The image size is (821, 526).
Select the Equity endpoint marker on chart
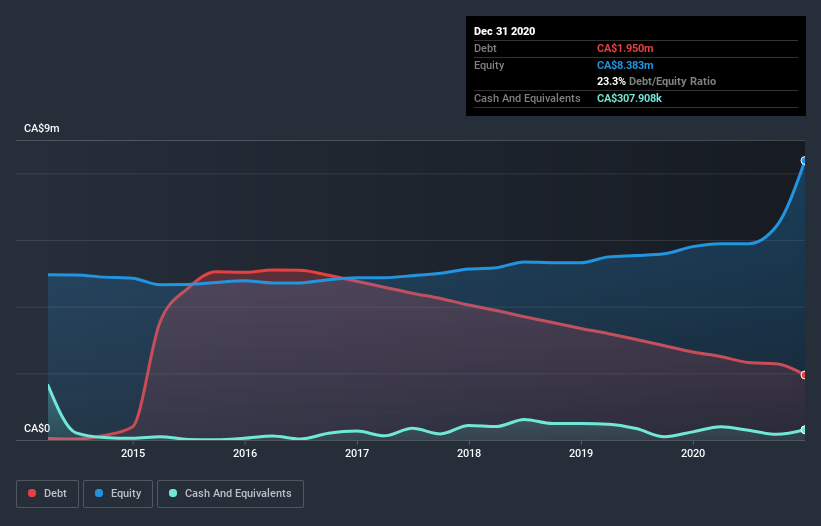pos(804,161)
